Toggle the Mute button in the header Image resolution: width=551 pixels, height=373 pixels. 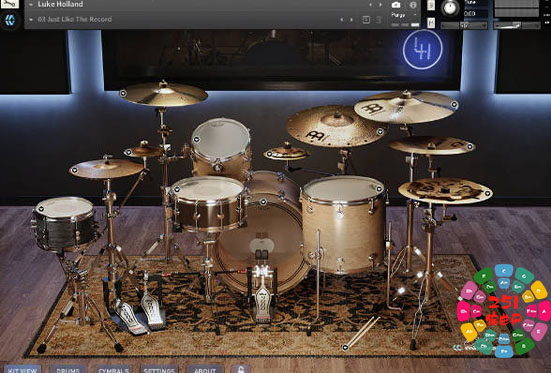coord(431,23)
